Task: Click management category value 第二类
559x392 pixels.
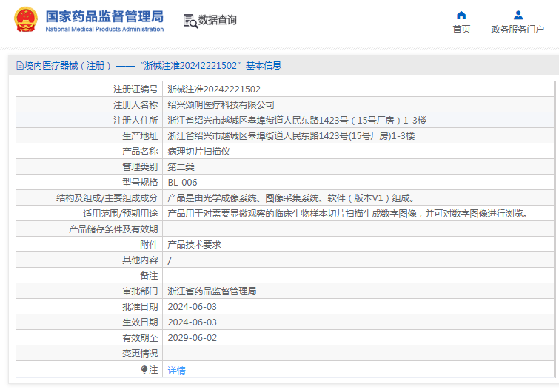Action: pos(181,167)
